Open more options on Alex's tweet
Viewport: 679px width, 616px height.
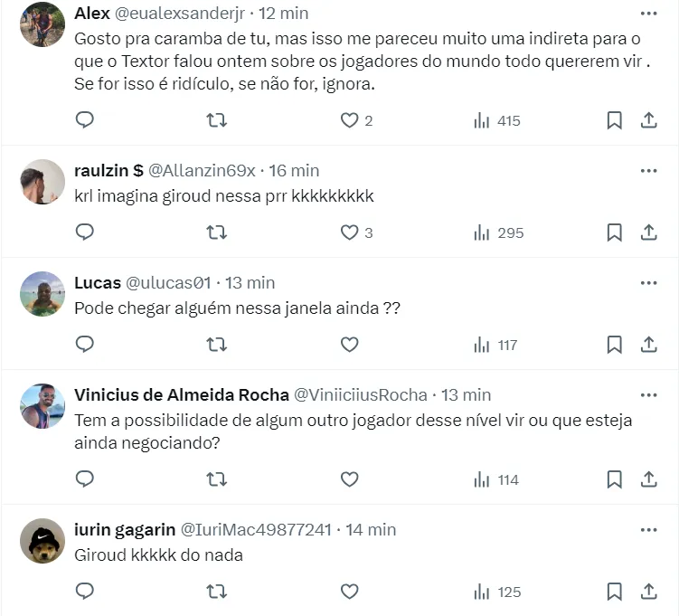pyautogui.click(x=648, y=14)
